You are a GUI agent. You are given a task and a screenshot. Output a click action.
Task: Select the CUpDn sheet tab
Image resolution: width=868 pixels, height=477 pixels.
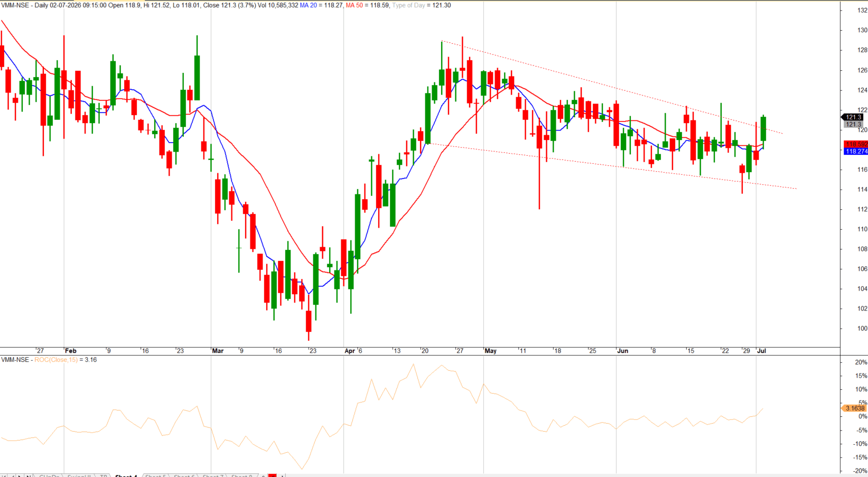pyautogui.click(x=49, y=475)
